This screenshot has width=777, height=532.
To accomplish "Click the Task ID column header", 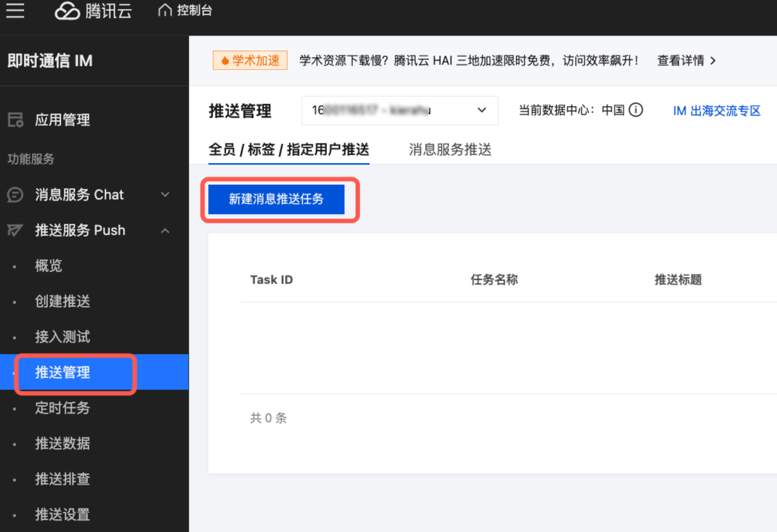I will pos(271,279).
